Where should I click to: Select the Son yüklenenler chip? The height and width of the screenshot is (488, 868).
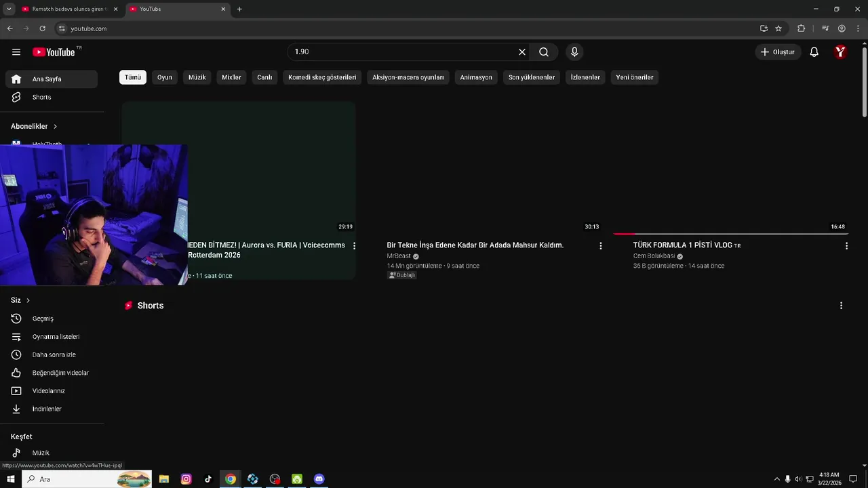click(532, 77)
